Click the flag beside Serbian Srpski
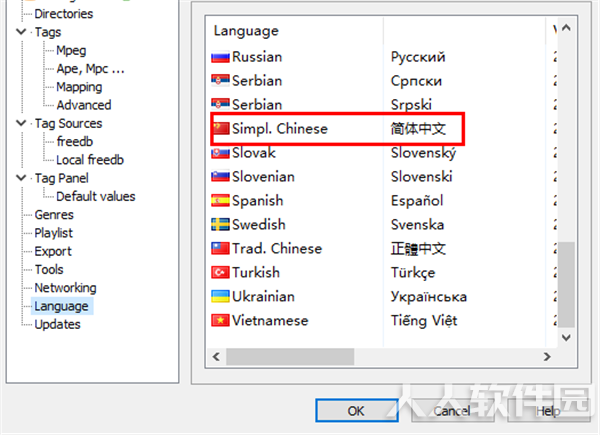This screenshot has width=600, height=435. pyautogui.click(x=220, y=104)
